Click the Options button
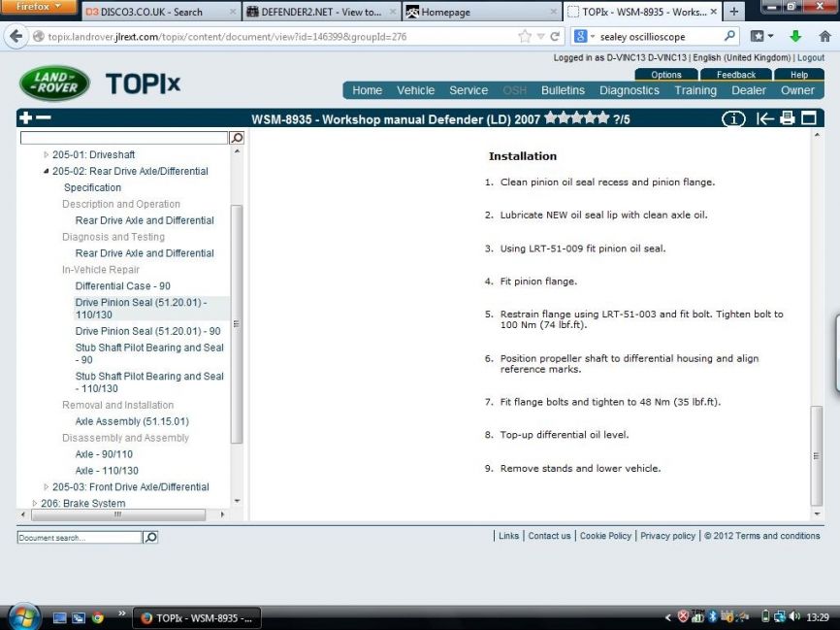The height and width of the screenshot is (630, 840). tap(666, 75)
